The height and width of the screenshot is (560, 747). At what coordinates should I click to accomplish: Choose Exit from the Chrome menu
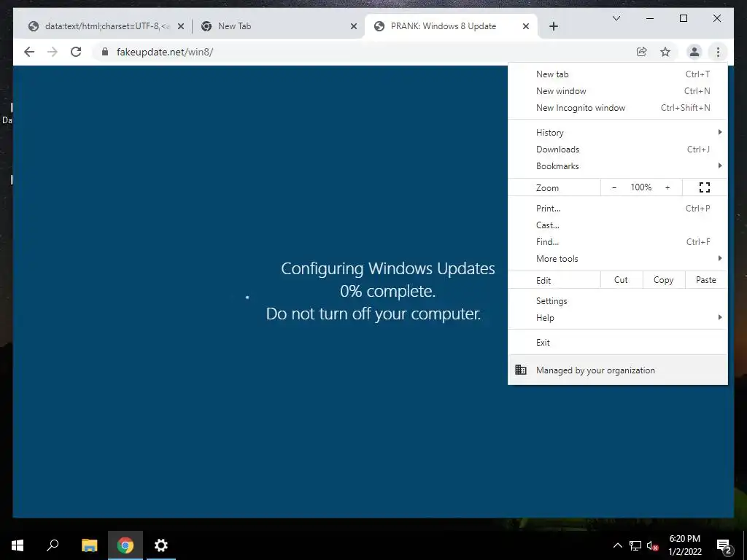(x=618, y=343)
